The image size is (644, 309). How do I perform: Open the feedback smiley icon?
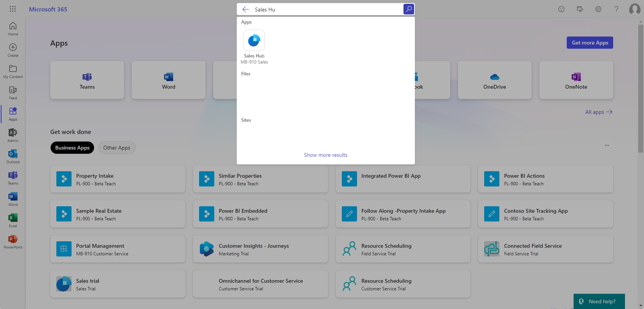pos(561,9)
